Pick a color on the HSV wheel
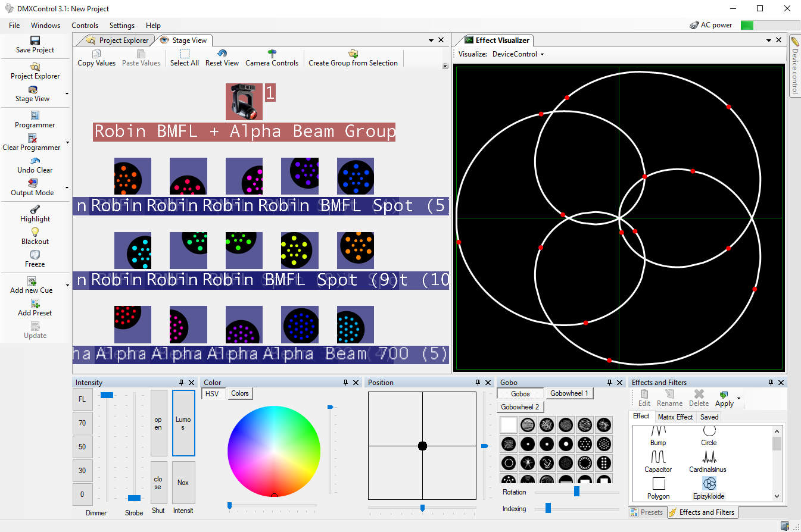The image size is (801, 532). (274, 452)
